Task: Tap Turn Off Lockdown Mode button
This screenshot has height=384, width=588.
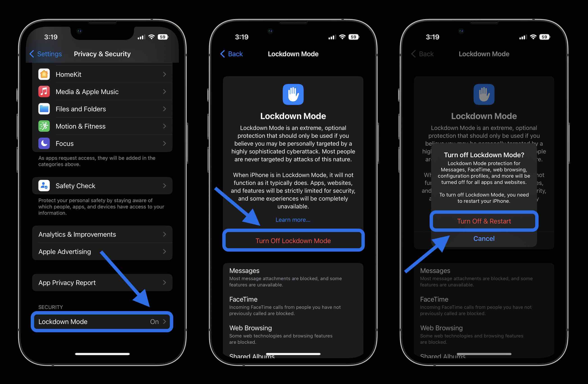Action: click(293, 240)
